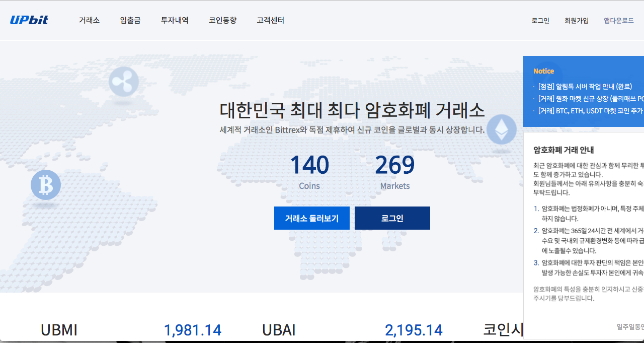Click the Notice heading

pyautogui.click(x=544, y=71)
